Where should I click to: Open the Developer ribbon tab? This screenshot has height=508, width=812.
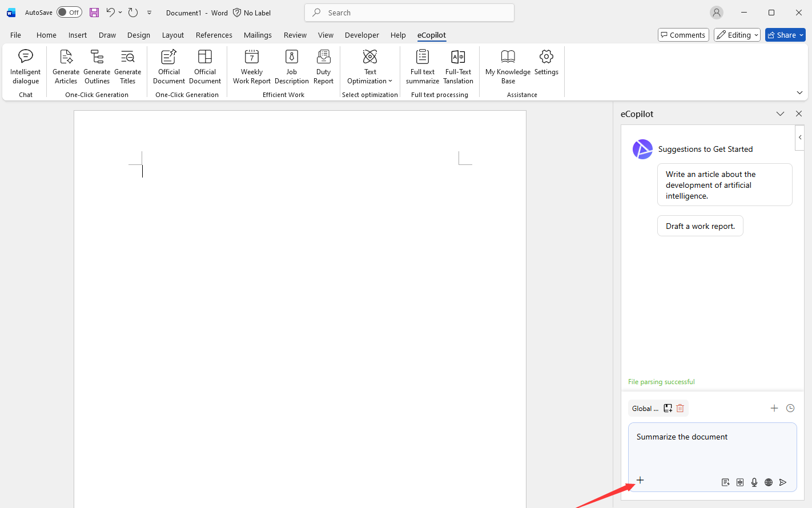click(361, 35)
